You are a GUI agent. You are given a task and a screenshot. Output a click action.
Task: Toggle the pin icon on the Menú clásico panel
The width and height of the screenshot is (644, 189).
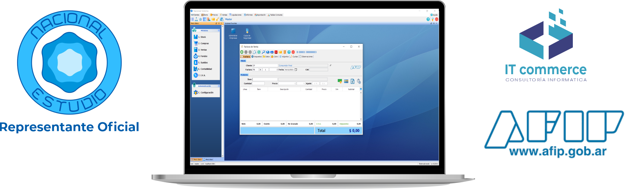(x=219, y=23)
